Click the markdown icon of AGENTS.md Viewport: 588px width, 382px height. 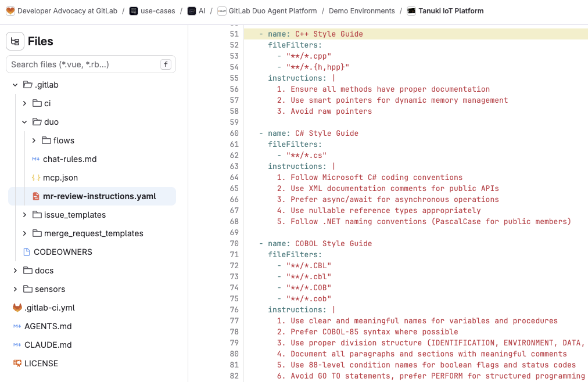tap(17, 326)
